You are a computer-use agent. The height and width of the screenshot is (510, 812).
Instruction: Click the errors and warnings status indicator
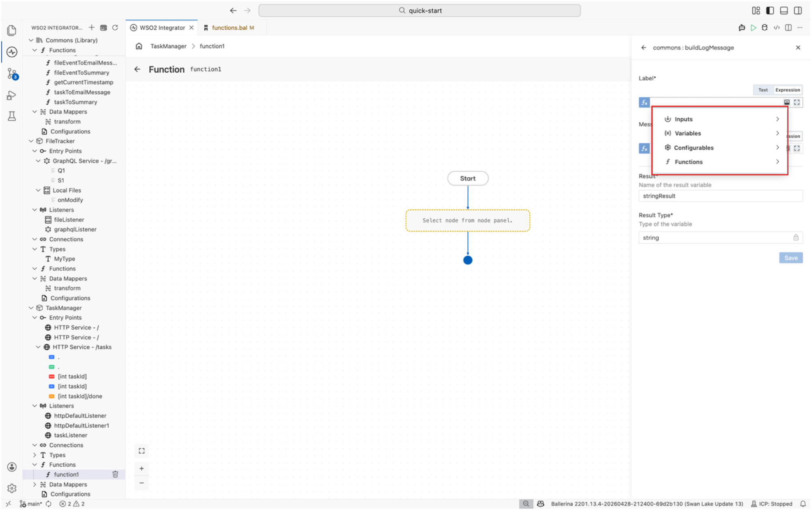72,504
